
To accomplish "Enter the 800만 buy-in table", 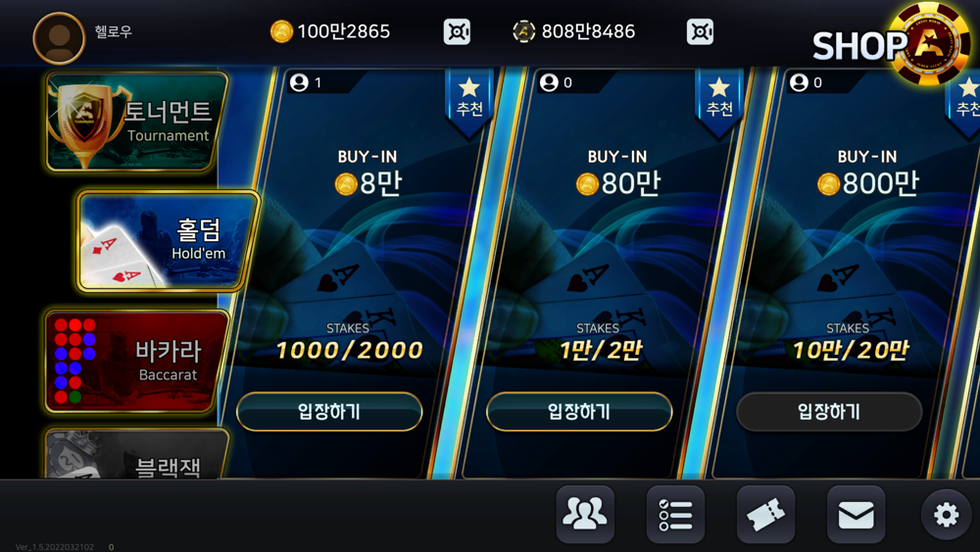I will click(829, 412).
